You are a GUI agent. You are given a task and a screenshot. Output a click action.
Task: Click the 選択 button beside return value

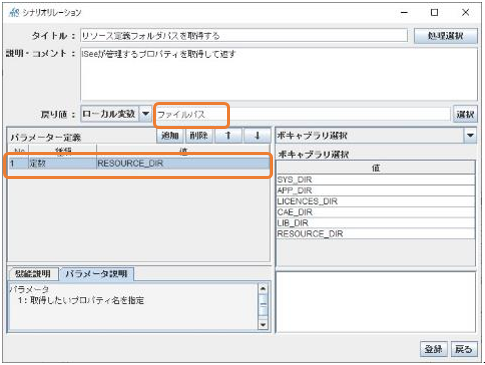pos(465,114)
